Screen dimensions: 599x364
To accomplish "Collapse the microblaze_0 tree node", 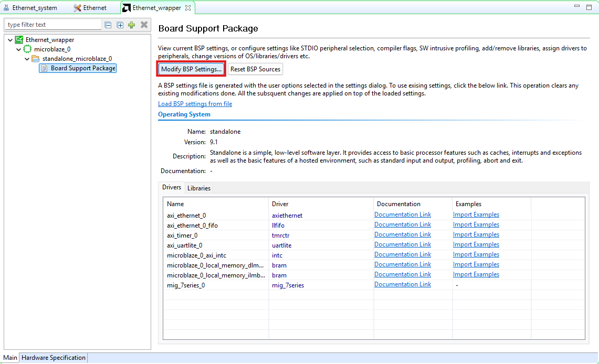I will point(19,49).
